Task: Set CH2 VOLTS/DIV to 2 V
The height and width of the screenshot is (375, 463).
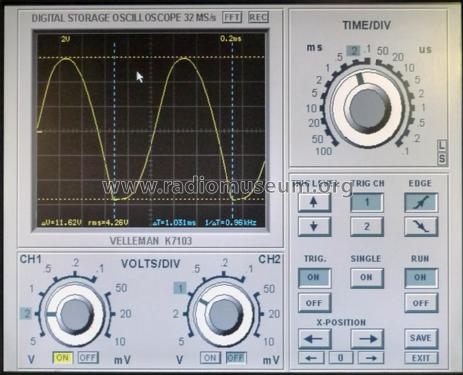Action: tap(175, 314)
